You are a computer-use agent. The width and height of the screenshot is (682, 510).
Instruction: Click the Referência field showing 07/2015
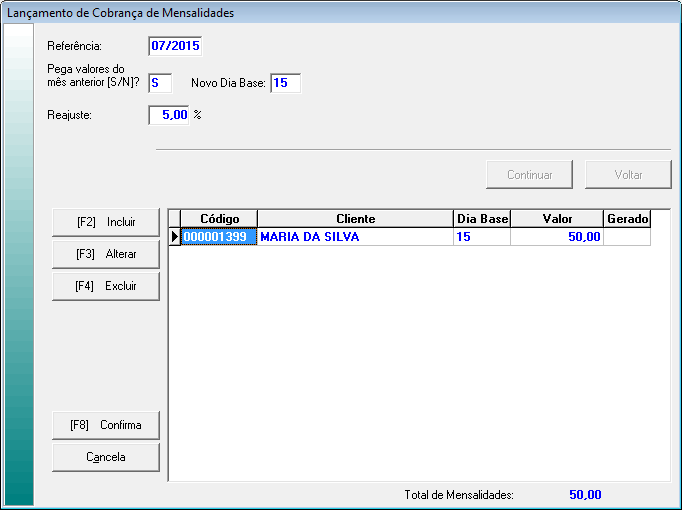point(175,46)
